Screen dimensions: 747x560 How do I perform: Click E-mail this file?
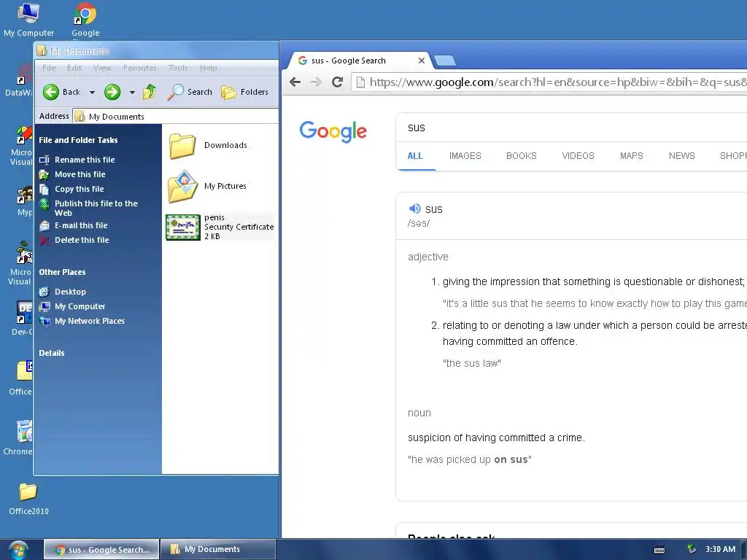click(x=81, y=226)
